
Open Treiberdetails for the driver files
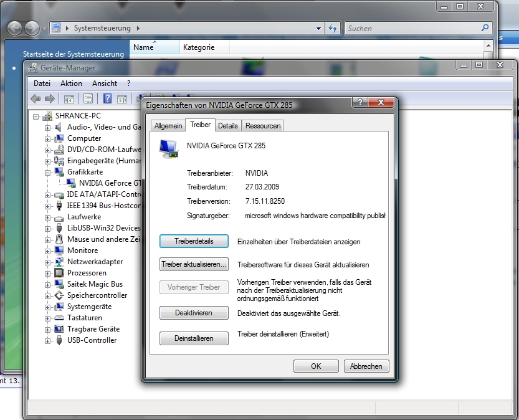pos(194,241)
